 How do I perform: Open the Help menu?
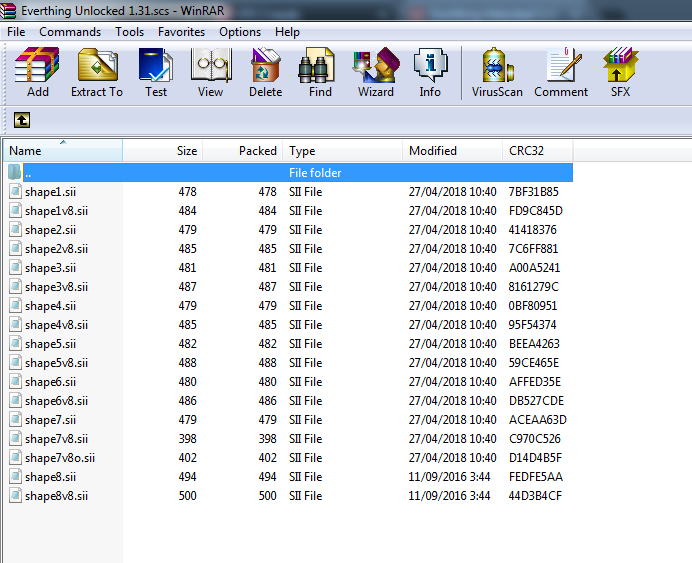[x=287, y=32]
